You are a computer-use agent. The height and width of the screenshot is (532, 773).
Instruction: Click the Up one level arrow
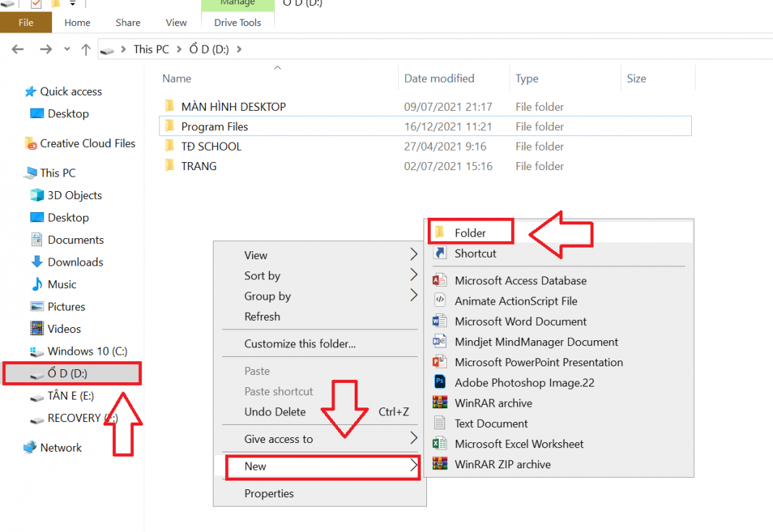point(86,49)
